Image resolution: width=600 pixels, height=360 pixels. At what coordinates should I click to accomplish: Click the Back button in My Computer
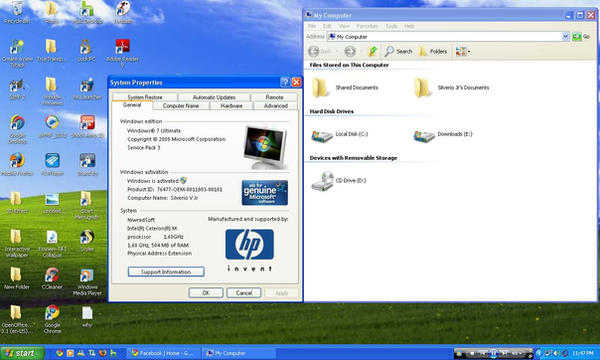(320, 51)
